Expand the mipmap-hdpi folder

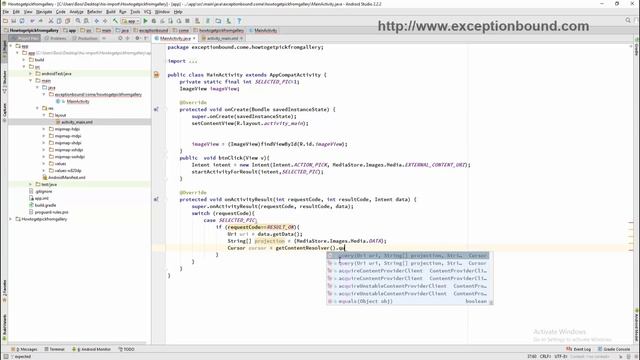pyautogui.click(x=44, y=129)
